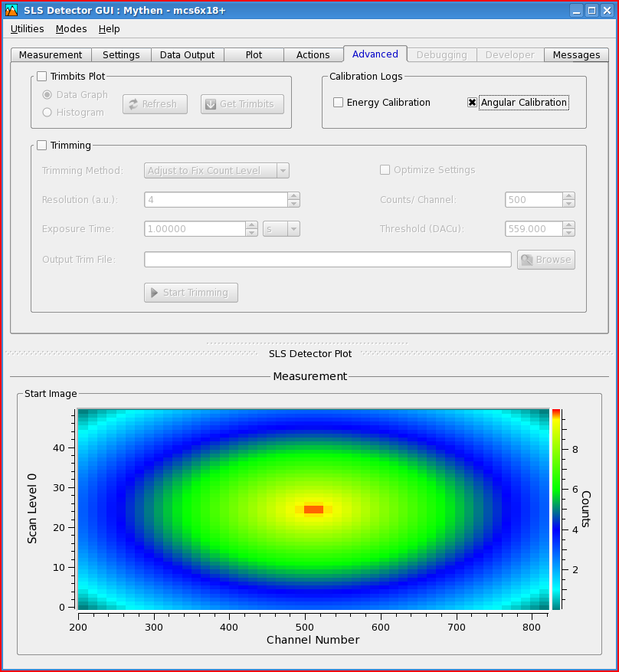Screen dimensions: 619x672
Task: Click the Get Trimbits download button
Action: (x=242, y=104)
